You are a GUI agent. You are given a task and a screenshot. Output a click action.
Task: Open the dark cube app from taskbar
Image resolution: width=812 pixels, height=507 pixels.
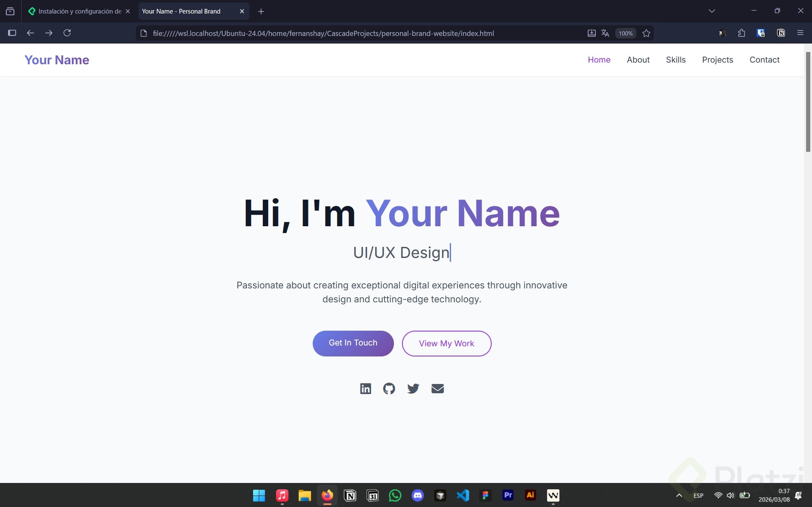point(440,495)
